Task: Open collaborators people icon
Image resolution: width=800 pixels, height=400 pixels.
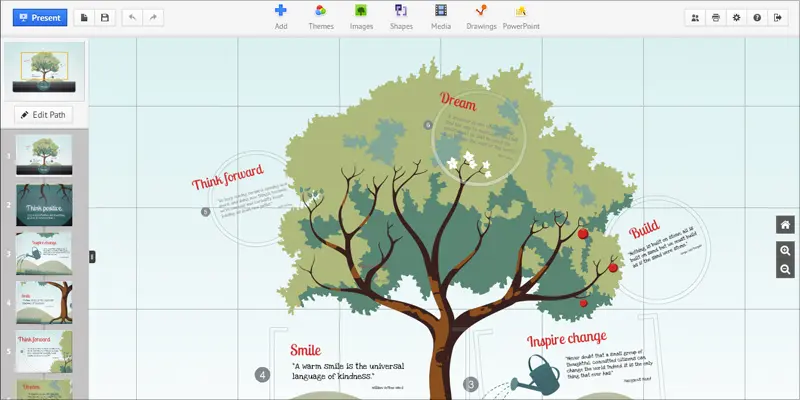Action: coord(695,17)
